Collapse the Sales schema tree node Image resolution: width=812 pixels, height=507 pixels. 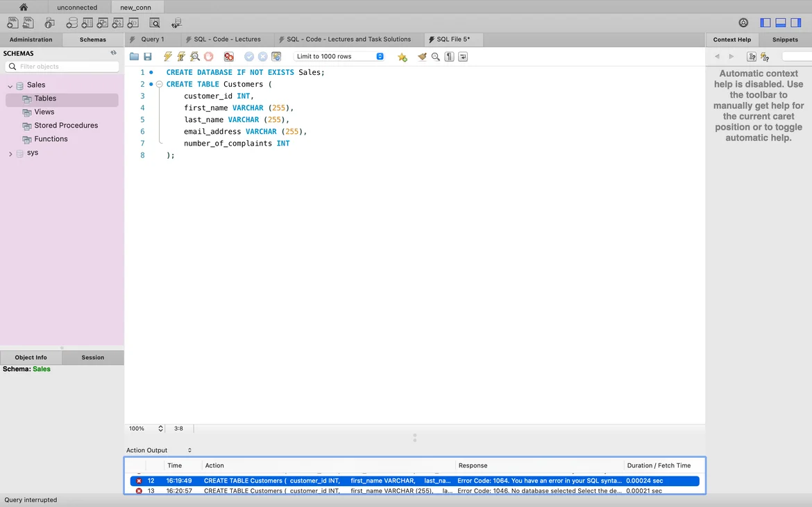(x=10, y=85)
